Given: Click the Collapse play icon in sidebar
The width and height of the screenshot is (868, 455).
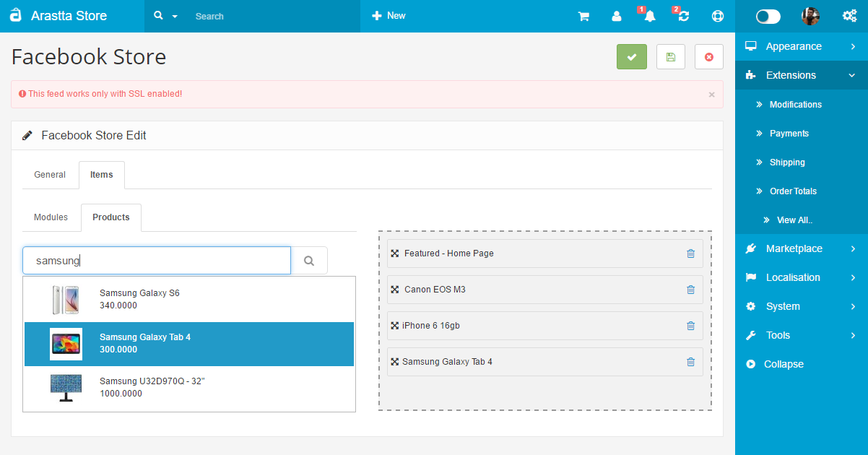Looking at the screenshot, I should click(x=751, y=364).
